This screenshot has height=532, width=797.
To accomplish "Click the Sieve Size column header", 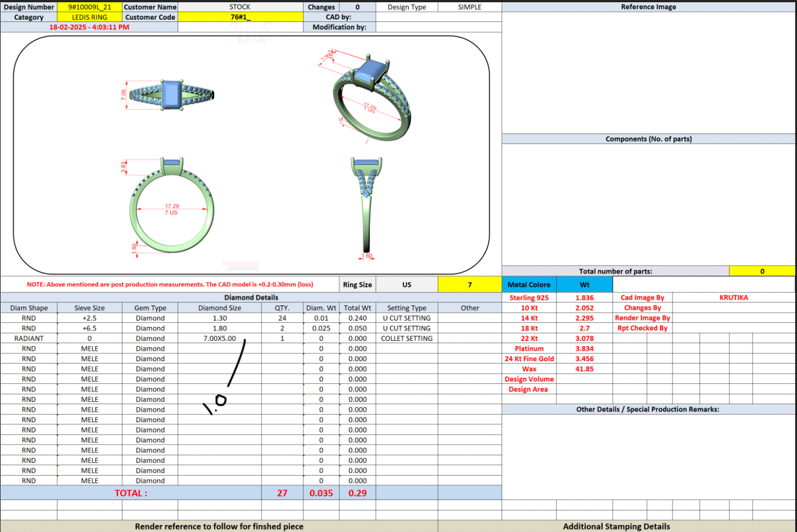I will 90,308.
